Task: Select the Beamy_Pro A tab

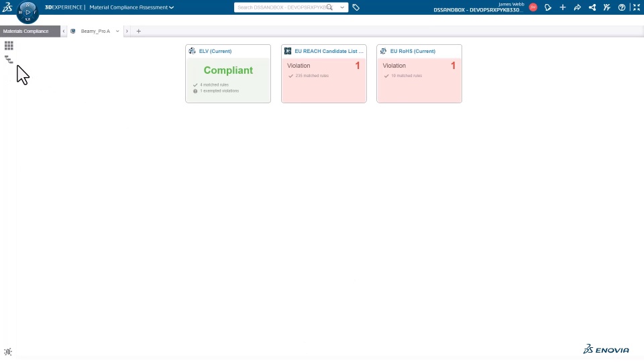Action: click(95, 32)
